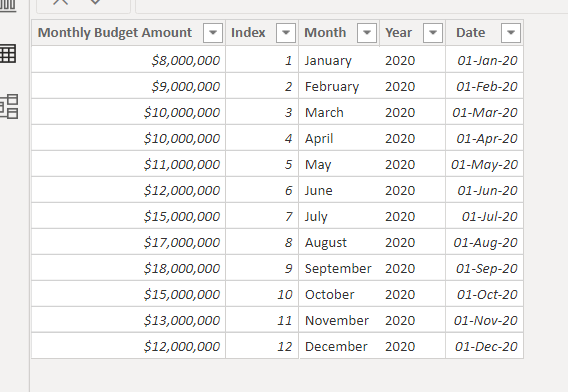Click the June month cell
The image size is (568, 392).
(339, 190)
